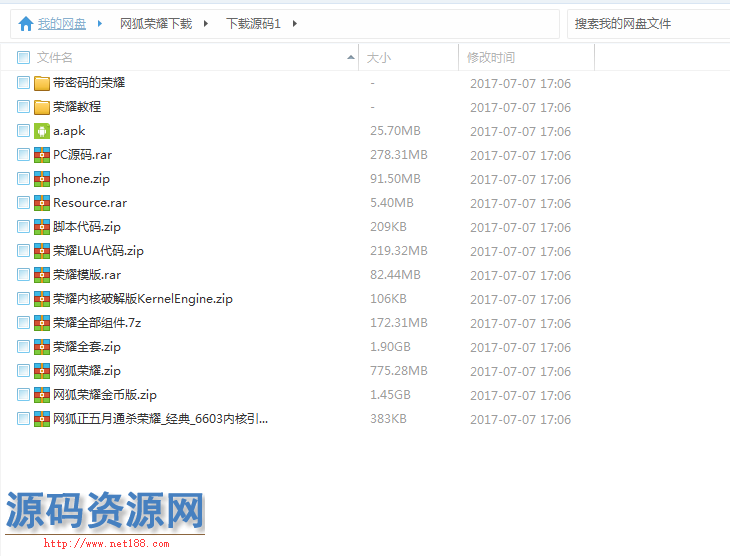Click the archive icon for PC源码.rar

42,155
